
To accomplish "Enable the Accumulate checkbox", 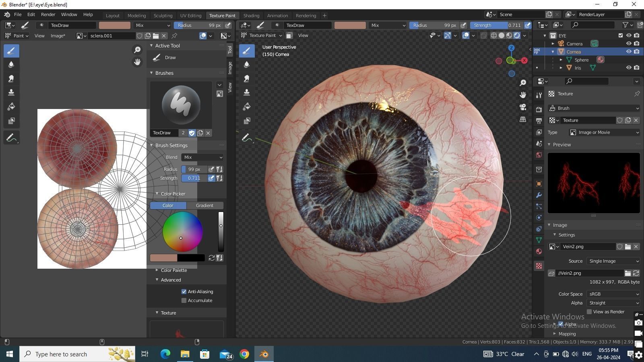I will (x=184, y=300).
